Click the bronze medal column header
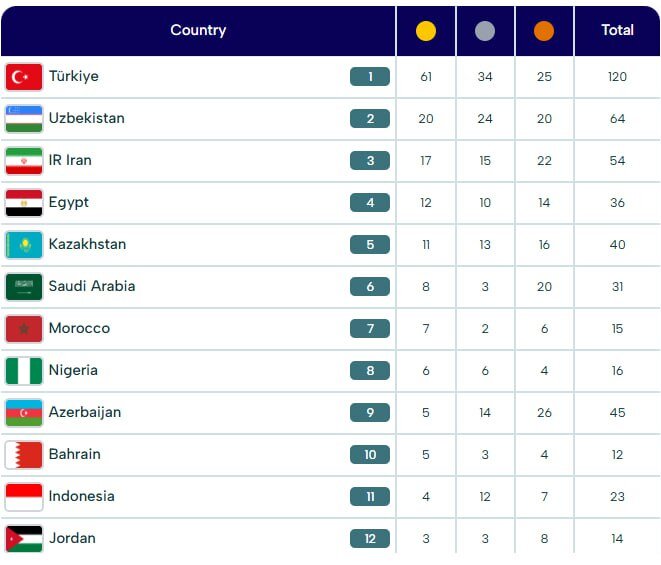 pyautogui.click(x=544, y=31)
